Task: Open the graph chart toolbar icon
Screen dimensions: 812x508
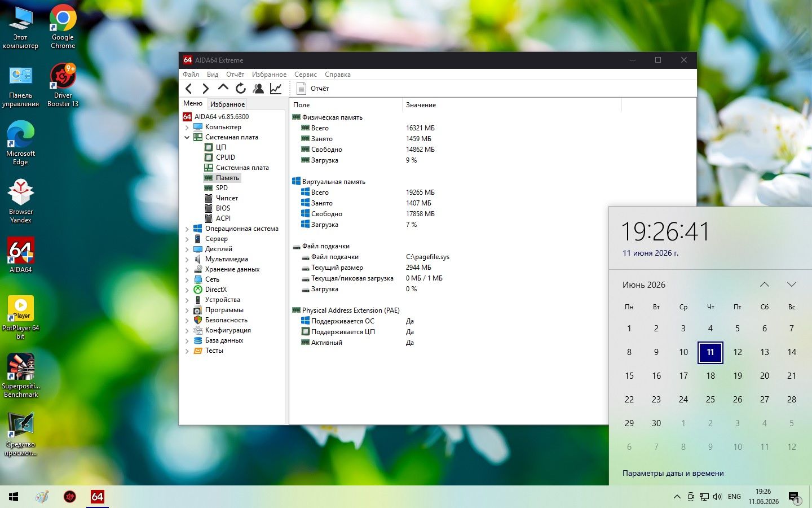Action: tap(276, 89)
